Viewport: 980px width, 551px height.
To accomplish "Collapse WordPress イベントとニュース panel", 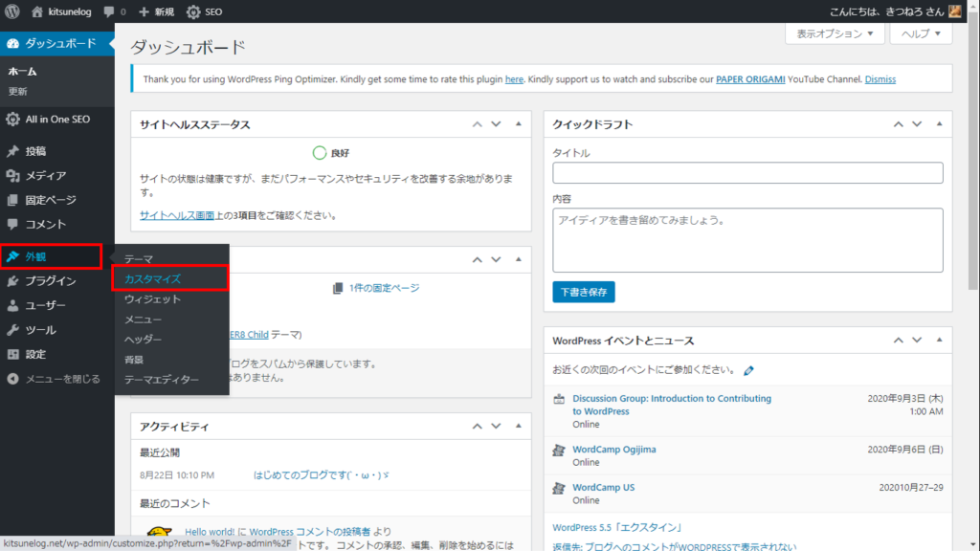I will [x=939, y=341].
